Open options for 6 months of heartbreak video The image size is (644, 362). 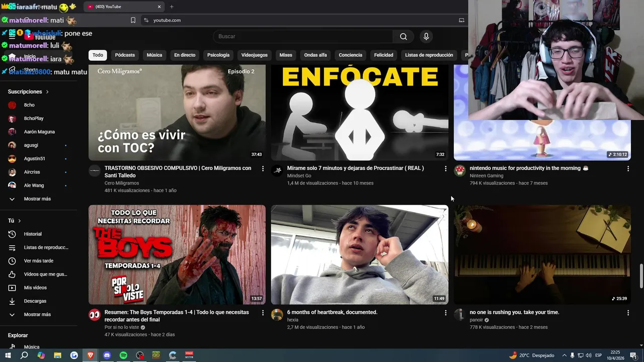pyautogui.click(x=445, y=313)
